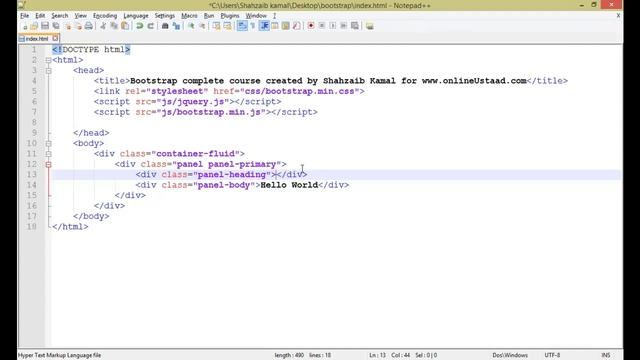640x360 pixels.
Task: Click line number 8 in the margin
Action: coord(34,122)
